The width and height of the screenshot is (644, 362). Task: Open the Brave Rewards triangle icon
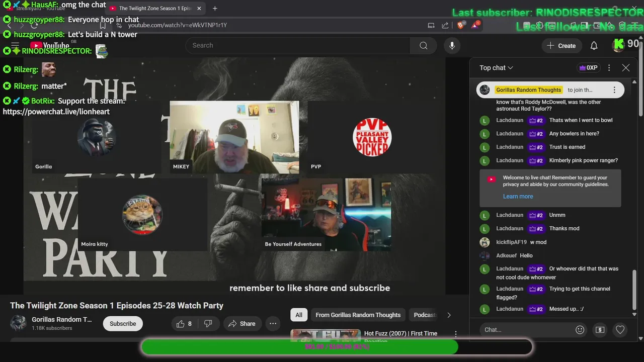coord(475,25)
